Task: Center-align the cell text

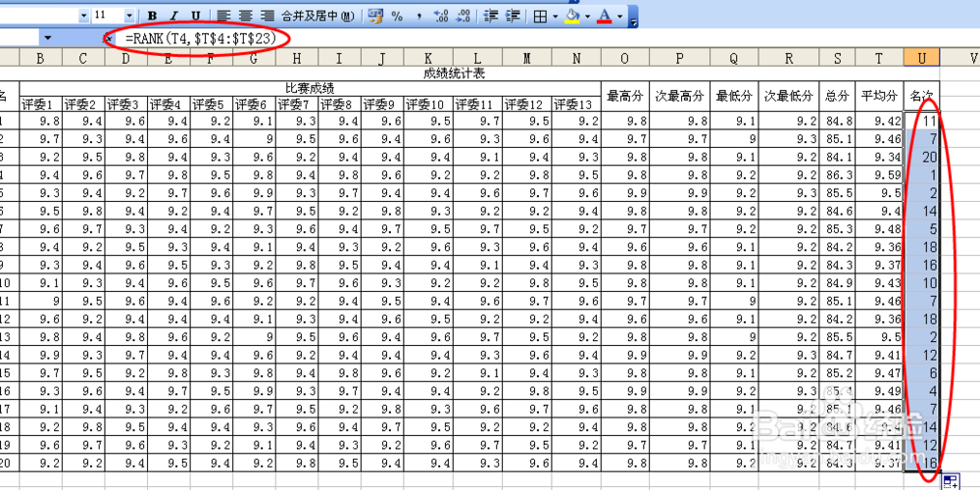Action: (246, 17)
